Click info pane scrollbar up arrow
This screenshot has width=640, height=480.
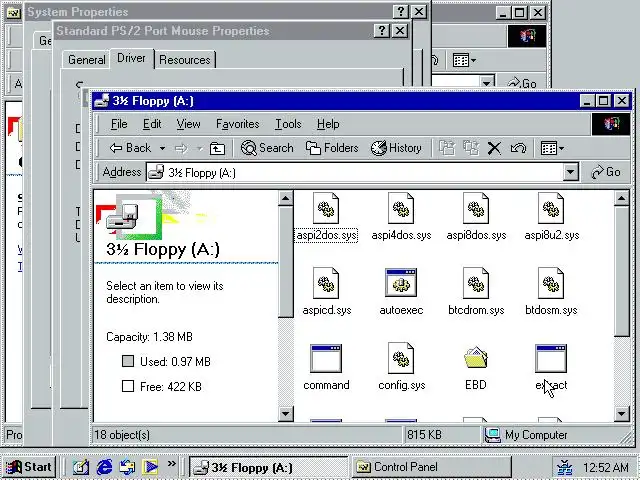(285, 199)
